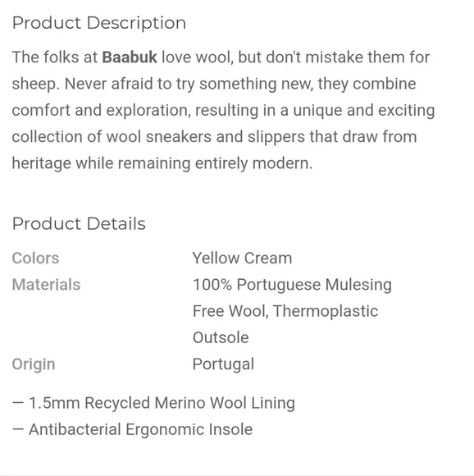Image resolution: width=474 pixels, height=476 pixels.
Task: Click the words love wool in description
Action: pyautogui.click(x=198, y=57)
